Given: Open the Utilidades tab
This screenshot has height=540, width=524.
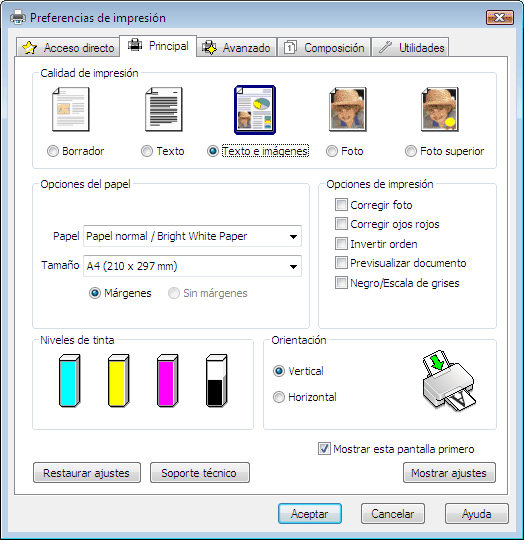Looking at the screenshot, I should pos(410,48).
